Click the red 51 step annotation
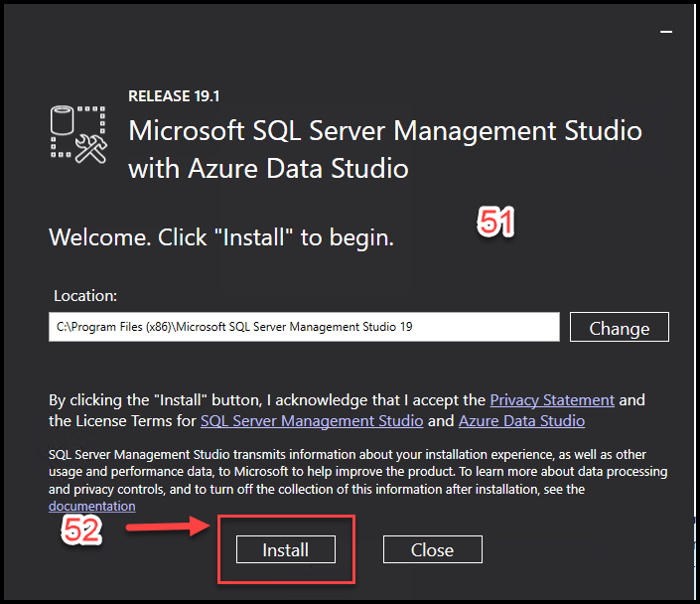This screenshot has width=700, height=604. [x=495, y=222]
